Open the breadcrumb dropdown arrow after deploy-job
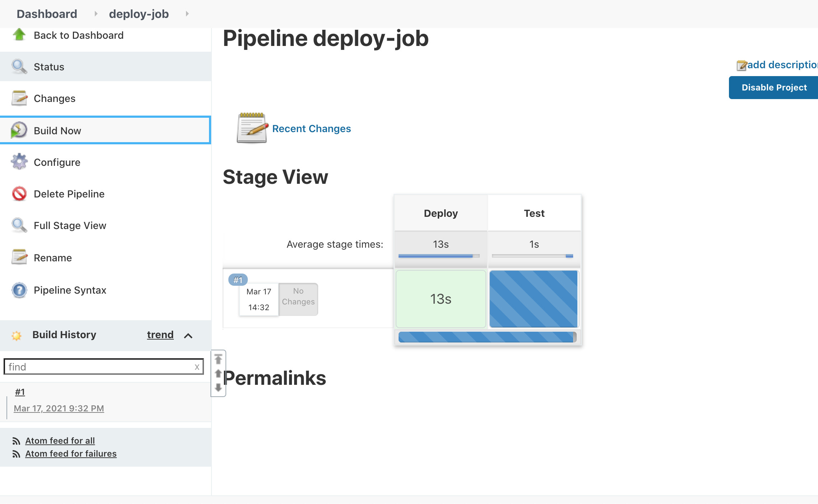The height and width of the screenshot is (504, 818). [x=187, y=14]
